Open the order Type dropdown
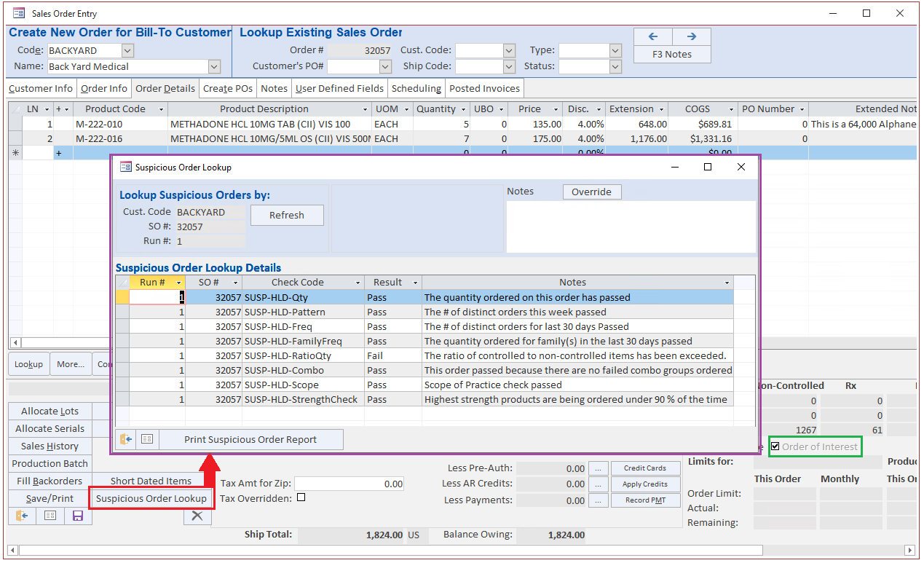The image size is (924, 563). 615,51
